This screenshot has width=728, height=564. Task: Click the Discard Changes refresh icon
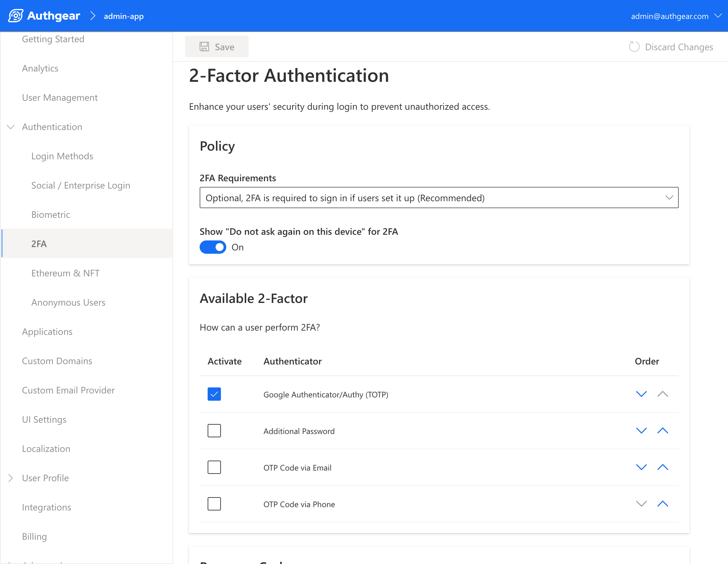(x=634, y=47)
